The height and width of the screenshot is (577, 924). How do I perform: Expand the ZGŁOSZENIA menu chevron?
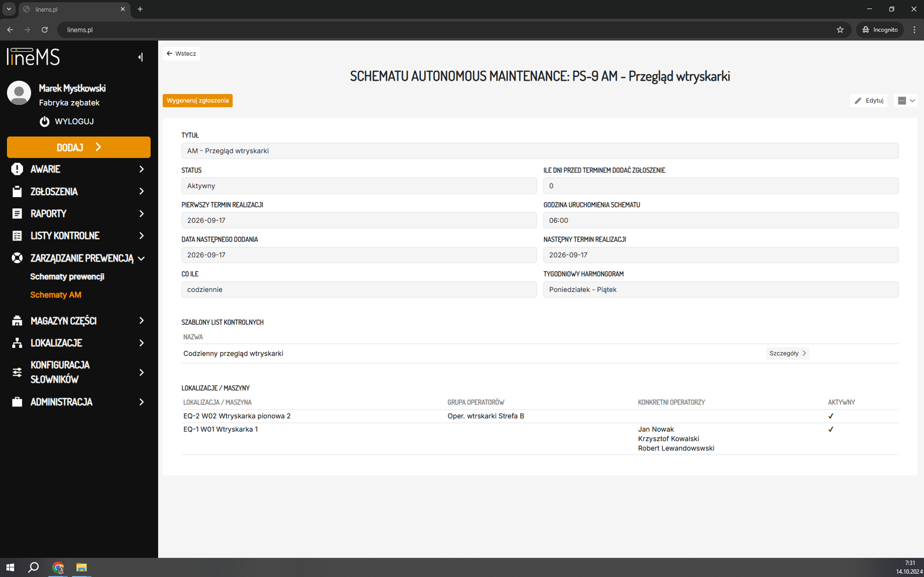(x=141, y=191)
